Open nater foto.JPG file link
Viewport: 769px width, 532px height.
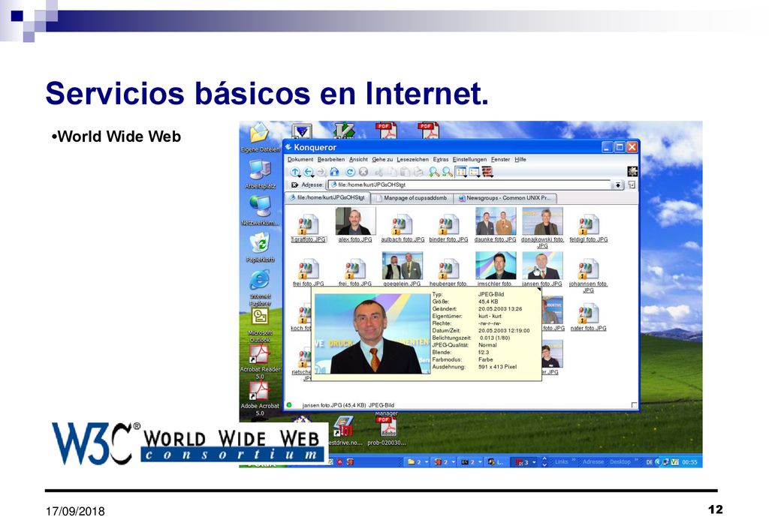tap(589, 328)
